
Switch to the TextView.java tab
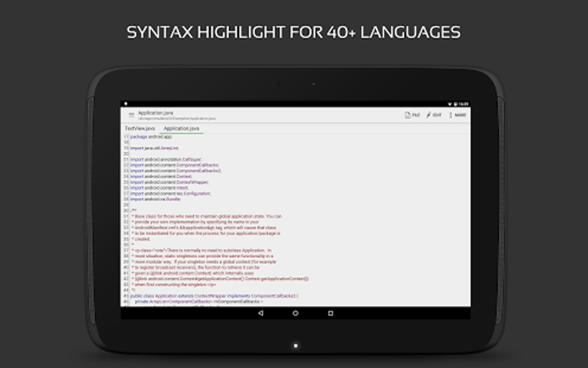pyautogui.click(x=140, y=127)
